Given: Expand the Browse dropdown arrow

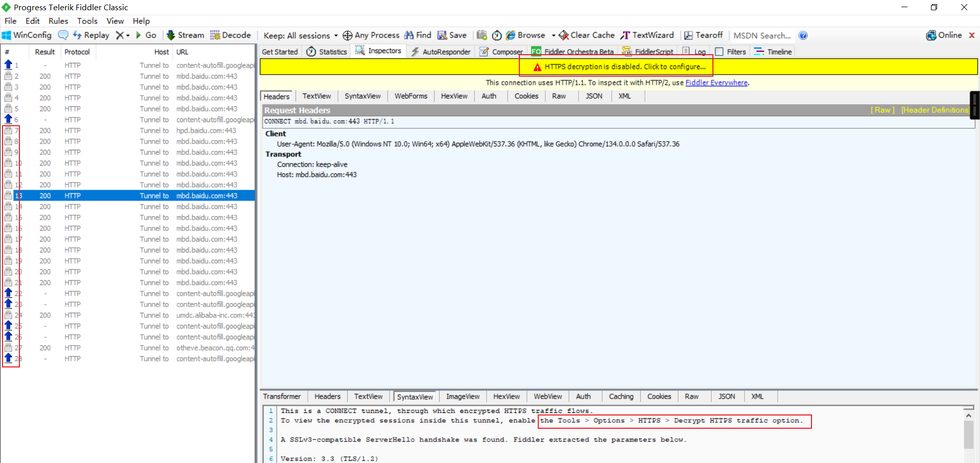Looking at the screenshot, I should pos(554,35).
